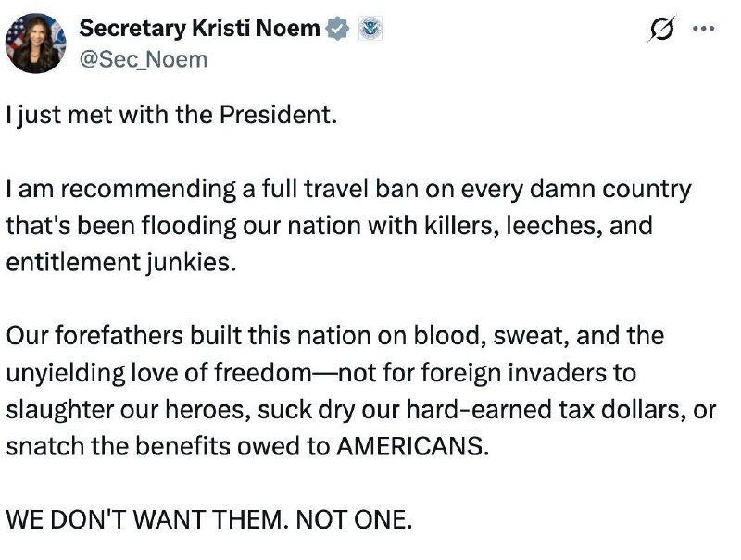Click the 'unyielding love of freedom' line
The width and height of the screenshot is (741, 560).
point(320,372)
